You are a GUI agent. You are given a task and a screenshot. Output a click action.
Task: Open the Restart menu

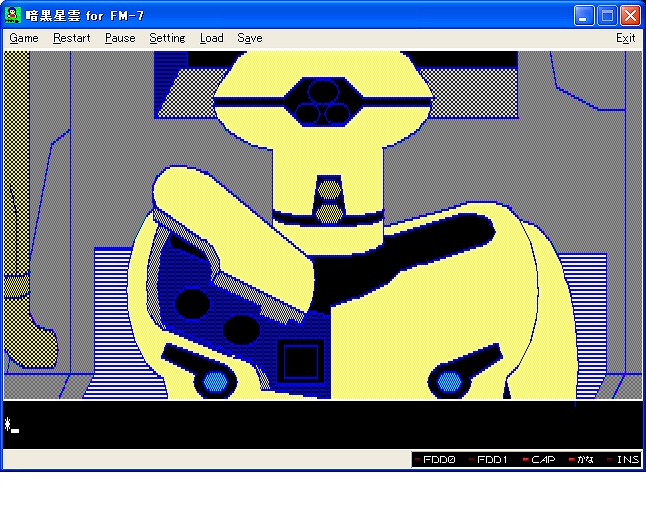pyautogui.click(x=71, y=38)
